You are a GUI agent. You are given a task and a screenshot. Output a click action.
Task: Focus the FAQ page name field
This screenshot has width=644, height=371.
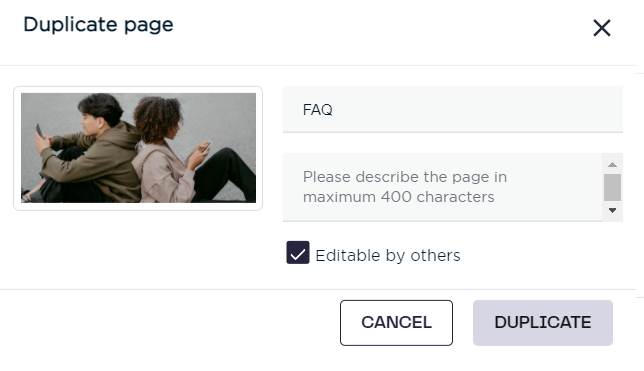click(x=453, y=109)
